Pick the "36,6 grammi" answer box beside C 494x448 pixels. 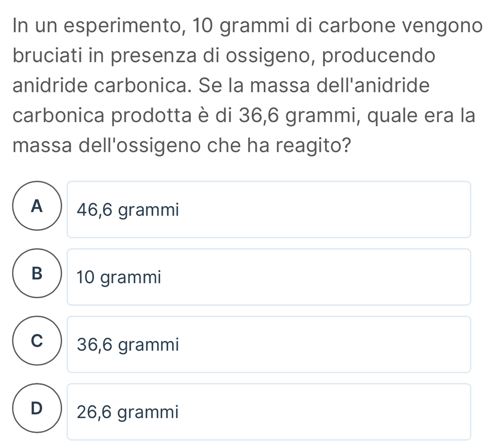coord(269,344)
